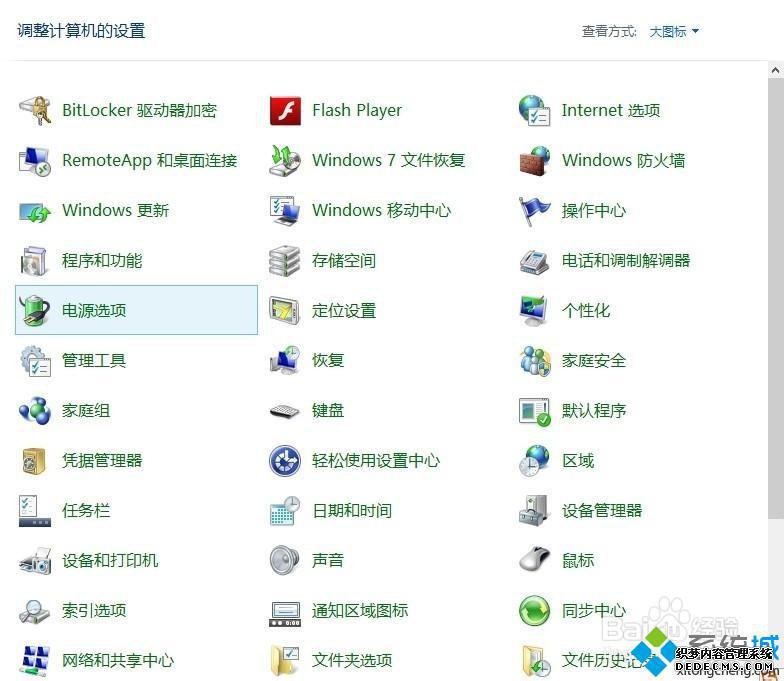Click the scrollbar up arrow
The image size is (784, 681).
point(776,71)
